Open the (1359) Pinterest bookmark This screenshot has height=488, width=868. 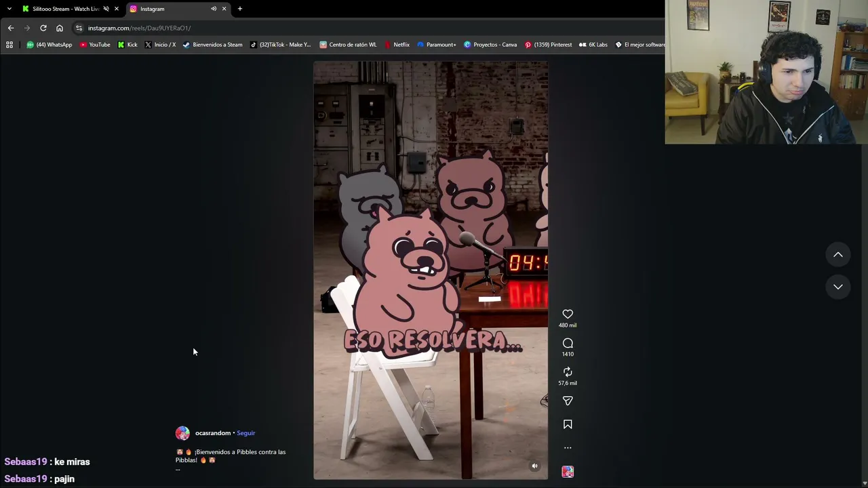(548, 45)
